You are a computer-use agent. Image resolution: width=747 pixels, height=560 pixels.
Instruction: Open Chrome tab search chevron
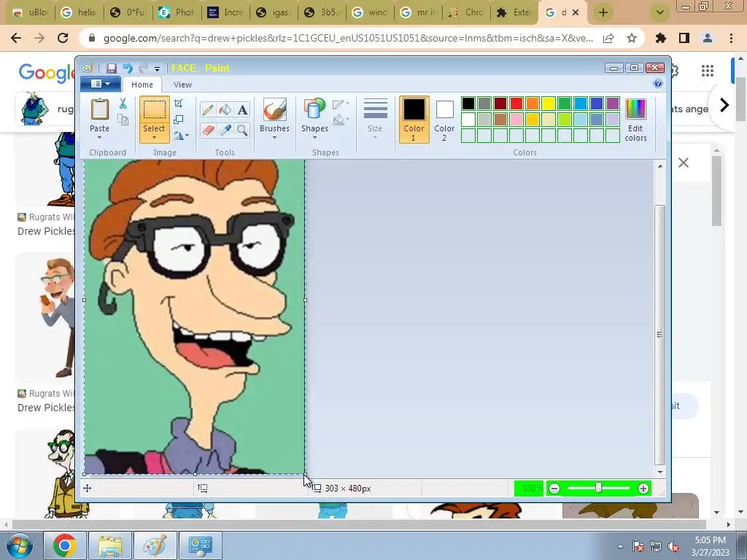pyautogui.click(x=659, y=13)
